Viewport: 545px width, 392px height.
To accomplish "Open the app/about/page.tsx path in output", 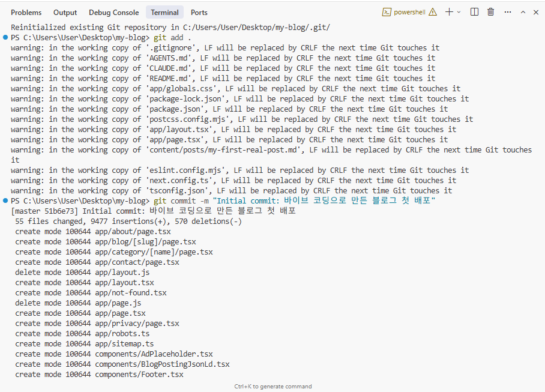I will tap(133, 231).
